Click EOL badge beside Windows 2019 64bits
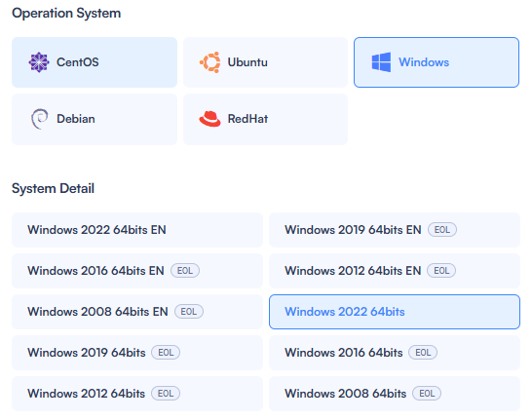This screenshot has width=532, height=420. coord(166,353)
